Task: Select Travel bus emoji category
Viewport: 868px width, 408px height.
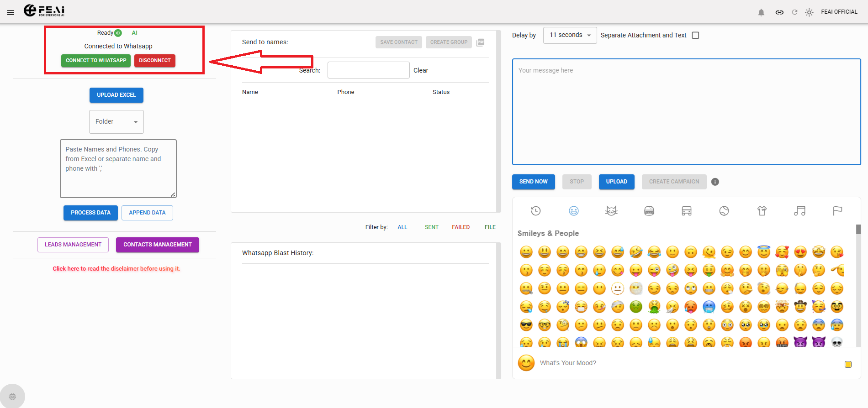Action: click(x=687, y=211)
